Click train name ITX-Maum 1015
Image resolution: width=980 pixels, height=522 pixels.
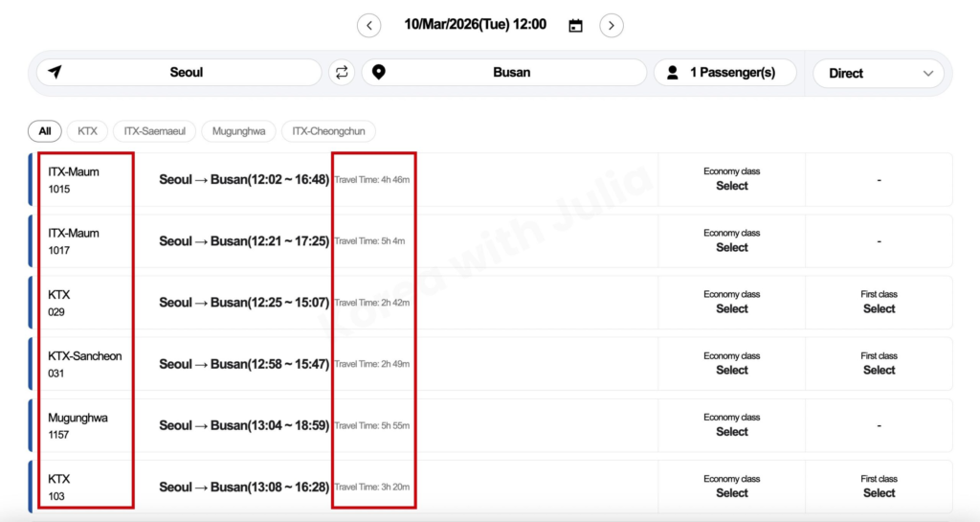73,180
